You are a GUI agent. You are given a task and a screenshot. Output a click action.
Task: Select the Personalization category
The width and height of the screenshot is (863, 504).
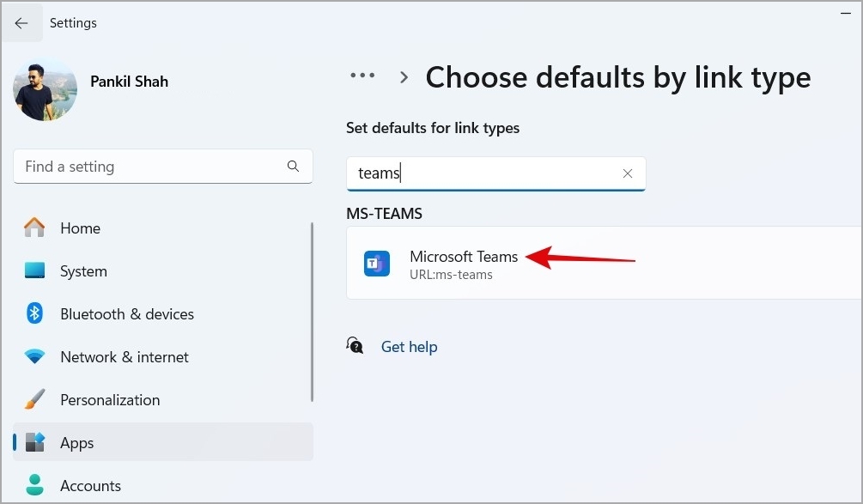163,400
